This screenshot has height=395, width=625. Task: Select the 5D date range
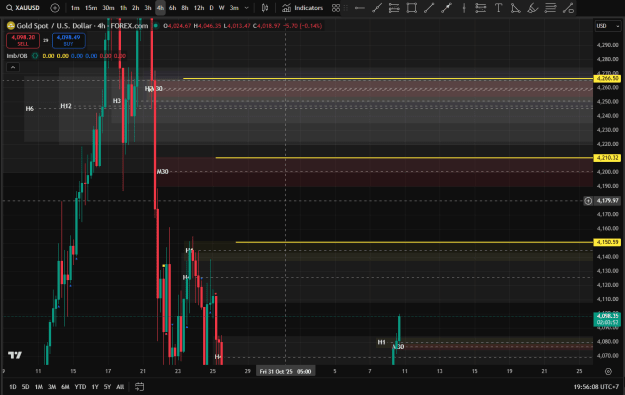(25, 387)
